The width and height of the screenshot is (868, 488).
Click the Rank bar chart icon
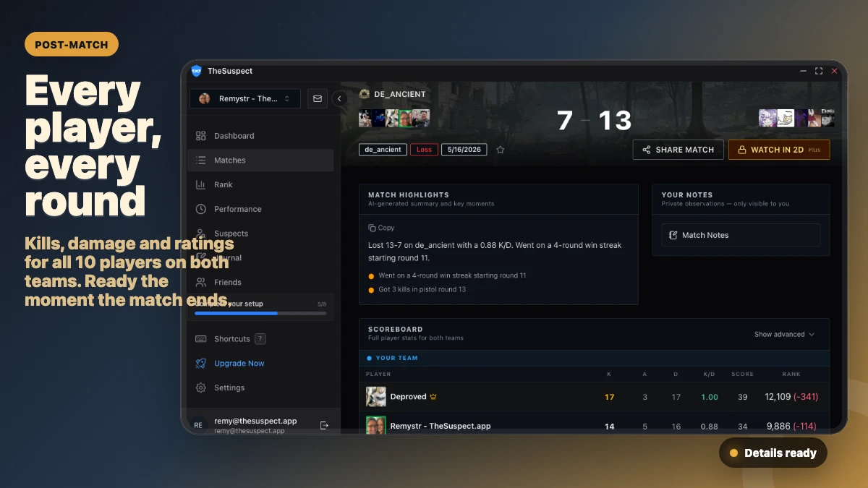click(201, 185)
